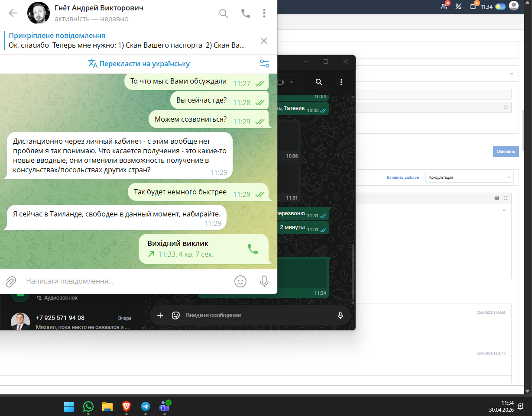The height and width of the screenshot is (416, 532).
Task: Click the Telegram attach file paperclip icon
Action: [x=11, y=281]
